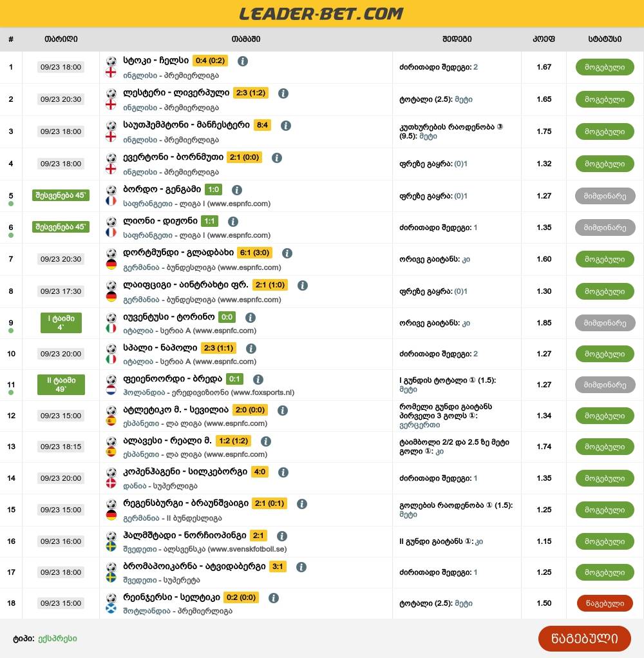644x658 pixels.
Task: Click coefficient 1.85 for იუვენტუსი - ტორინო
Action: click(x=544, y=323)
